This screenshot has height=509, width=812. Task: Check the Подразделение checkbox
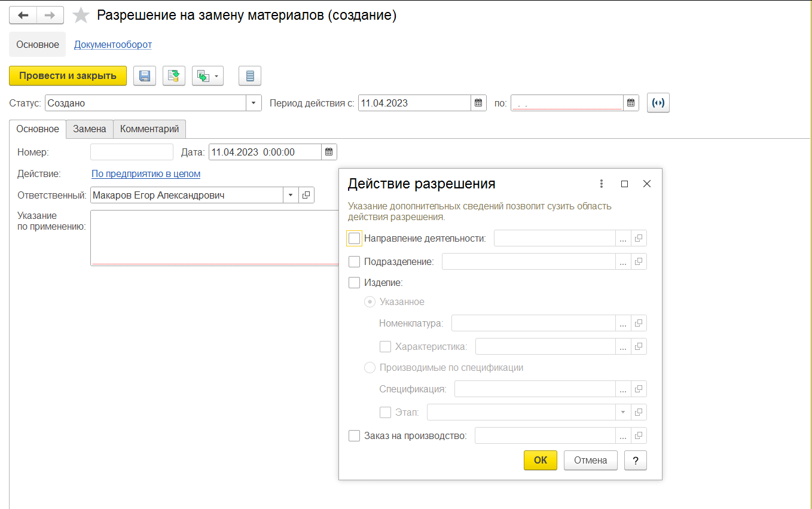354,261
